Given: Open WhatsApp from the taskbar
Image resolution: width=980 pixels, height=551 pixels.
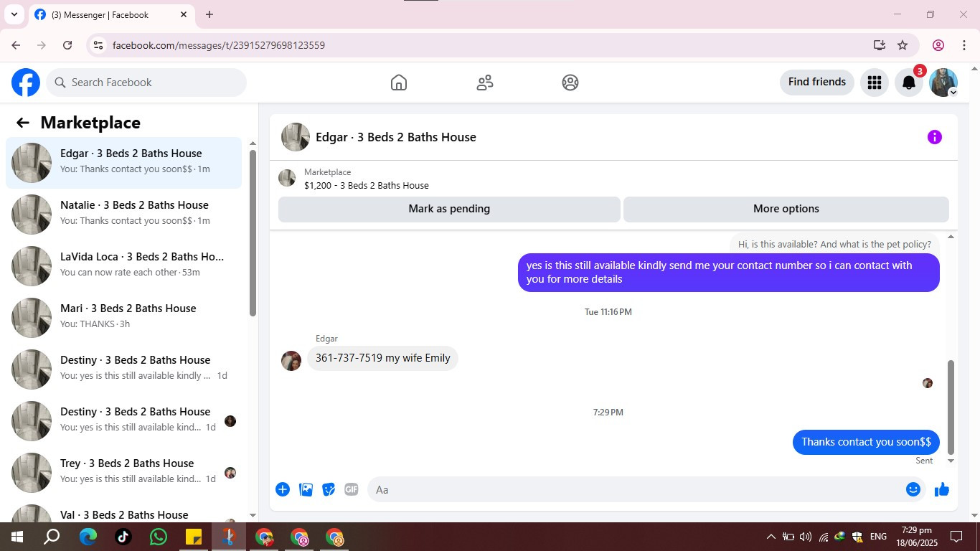Looking at the screenshot, I should [159, 536].
